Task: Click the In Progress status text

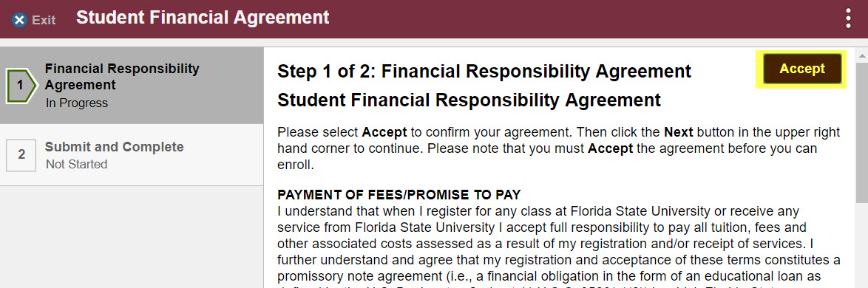Action: (x=76, y=103)
